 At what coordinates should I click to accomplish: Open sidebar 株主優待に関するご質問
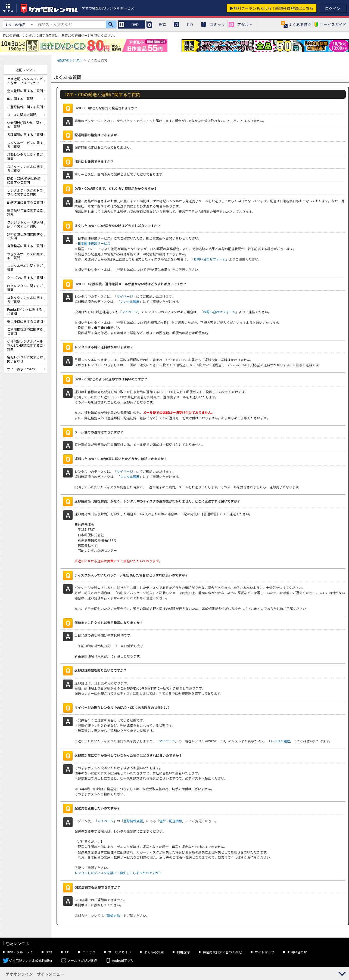(26, 321)
